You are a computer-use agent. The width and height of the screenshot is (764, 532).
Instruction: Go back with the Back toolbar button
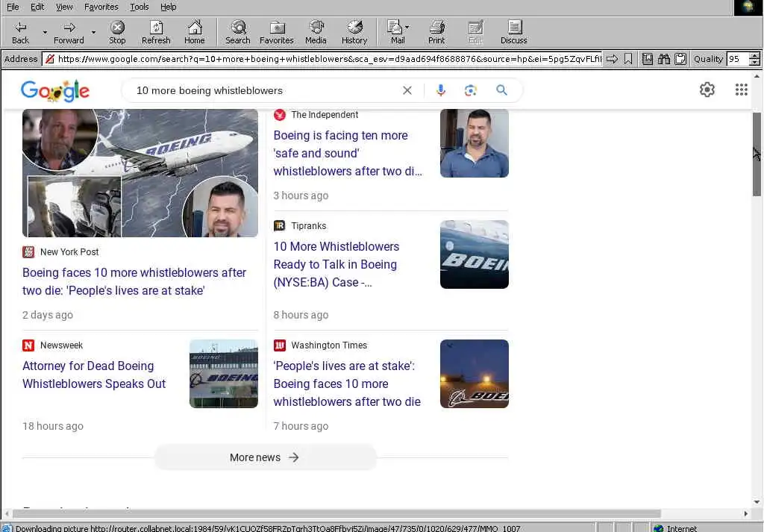pyautogui.click(x=20, y=33)
